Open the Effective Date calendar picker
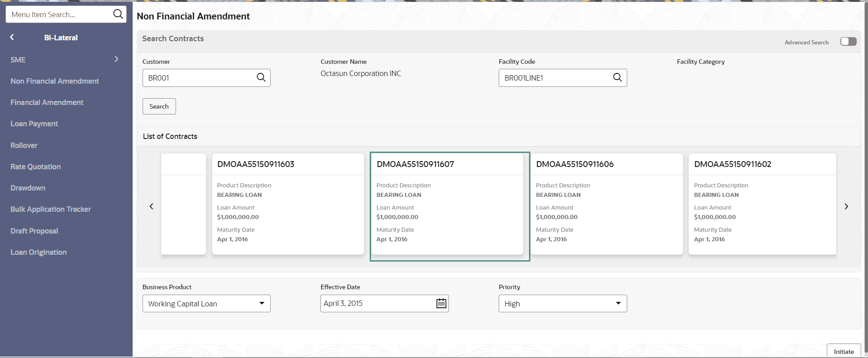Image resolution: width=868 pixels, height=358 pixels. click(x=441, y=303)
